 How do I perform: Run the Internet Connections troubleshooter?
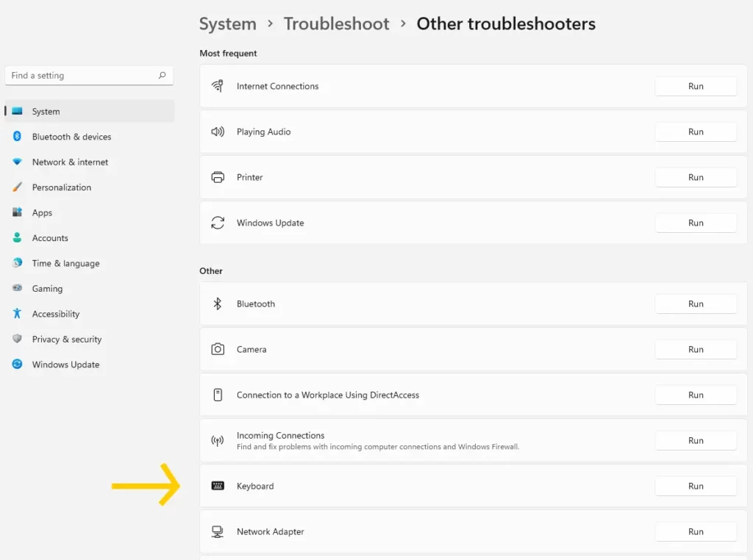696,87
